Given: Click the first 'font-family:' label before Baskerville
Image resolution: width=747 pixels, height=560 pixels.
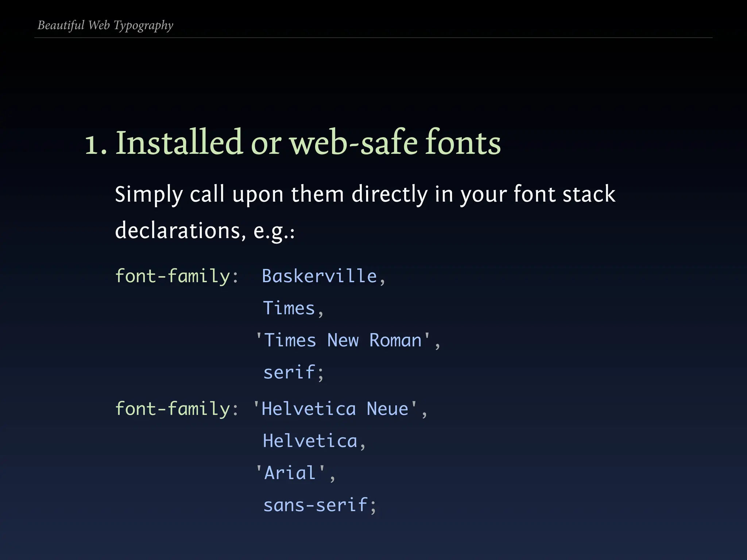Looking at the screenshot, I should (177, 276).
